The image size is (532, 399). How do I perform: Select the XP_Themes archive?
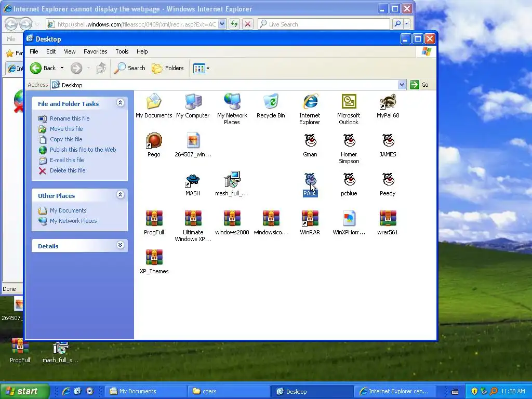point(154,258)
